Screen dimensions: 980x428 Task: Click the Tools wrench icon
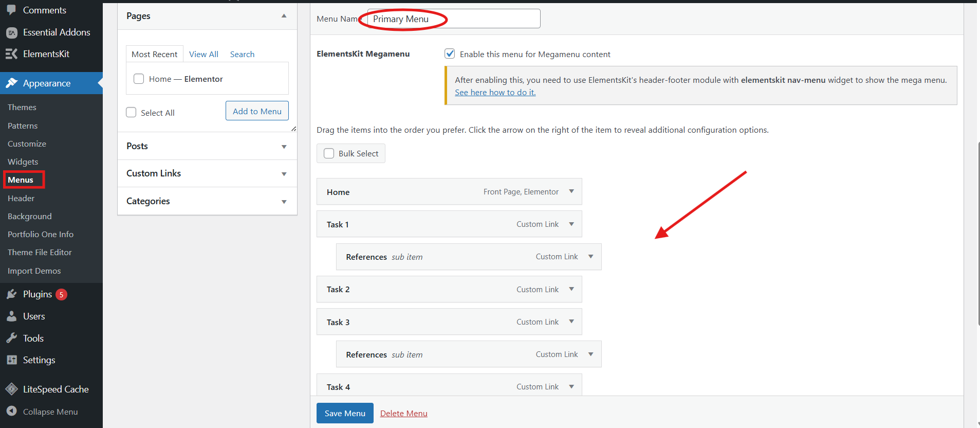click(11, 338)
